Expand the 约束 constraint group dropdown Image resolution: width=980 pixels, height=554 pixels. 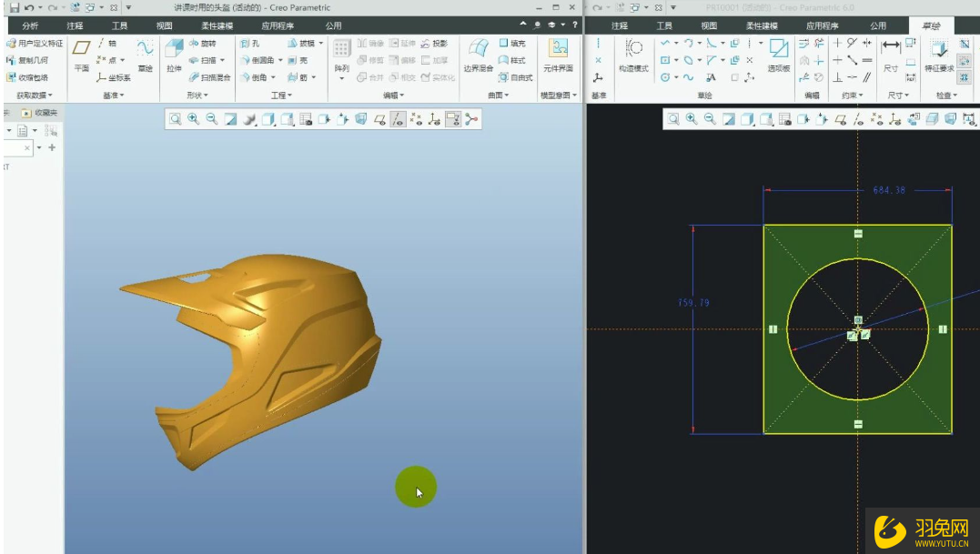[862, 96]
